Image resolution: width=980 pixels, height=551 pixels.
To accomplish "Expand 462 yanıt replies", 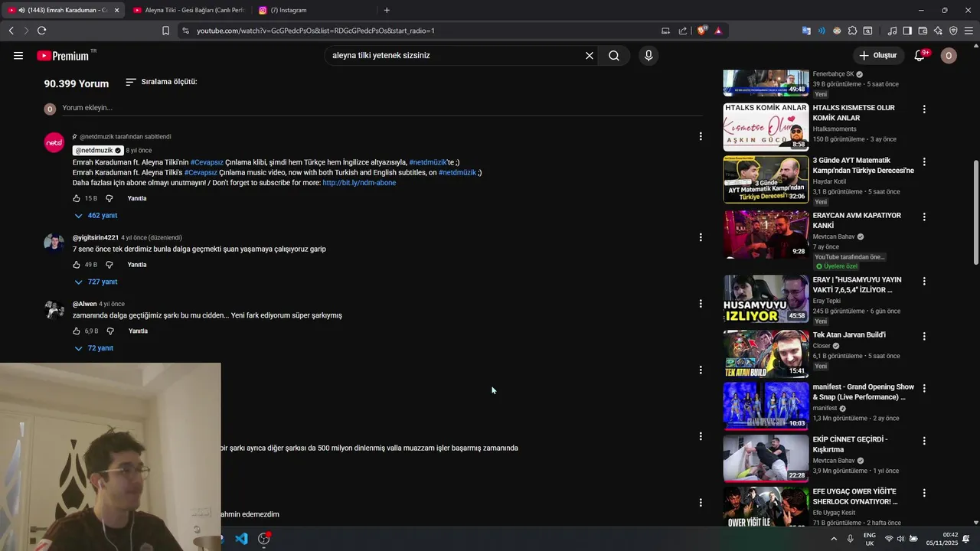I will [96, 216].
